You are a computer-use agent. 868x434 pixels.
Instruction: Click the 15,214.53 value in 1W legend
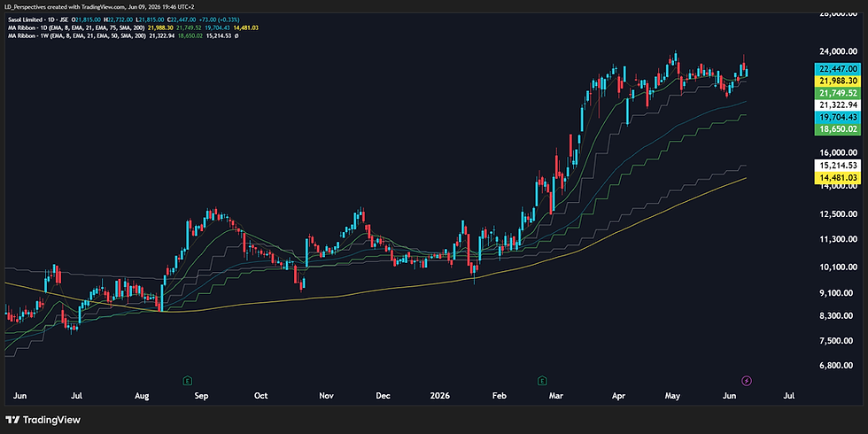[x=219, y=35]
